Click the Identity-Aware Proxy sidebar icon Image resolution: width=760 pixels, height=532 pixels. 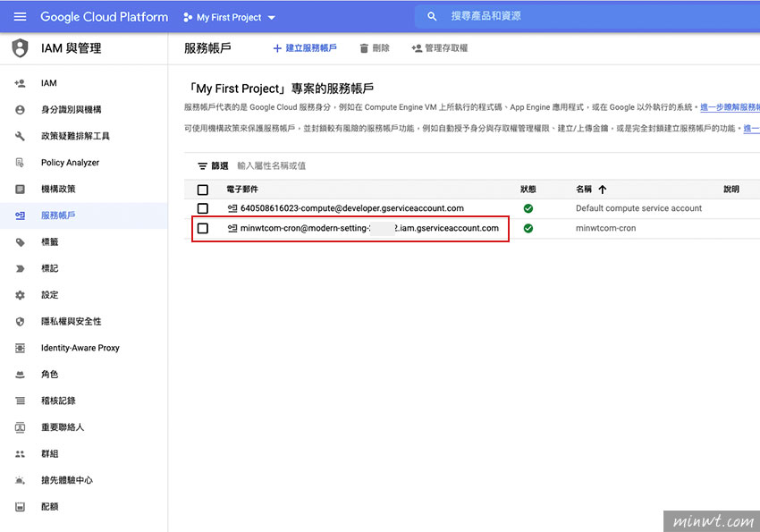click(x=20, y=348)
